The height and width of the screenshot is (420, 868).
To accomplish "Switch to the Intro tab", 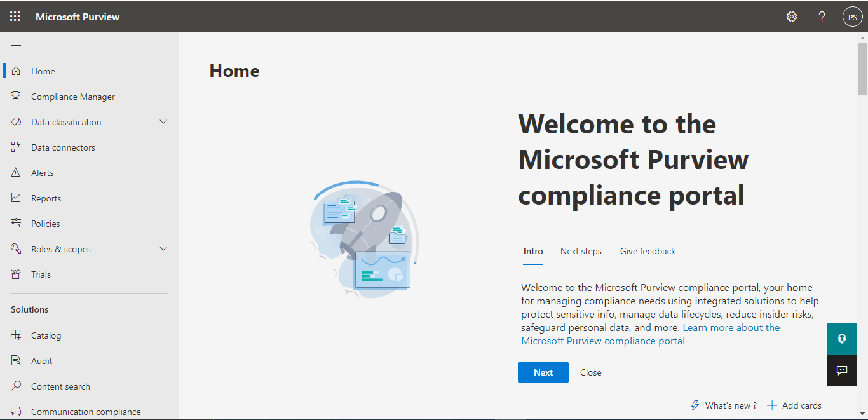I will [533, 252].
